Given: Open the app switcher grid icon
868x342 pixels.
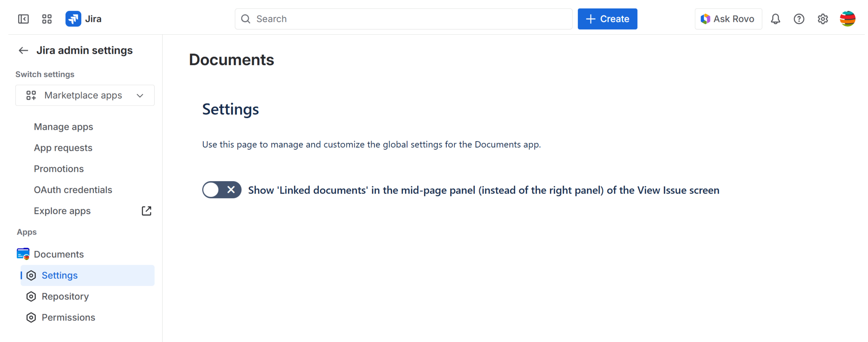Looking at the screenshot, I should point(47,19).
